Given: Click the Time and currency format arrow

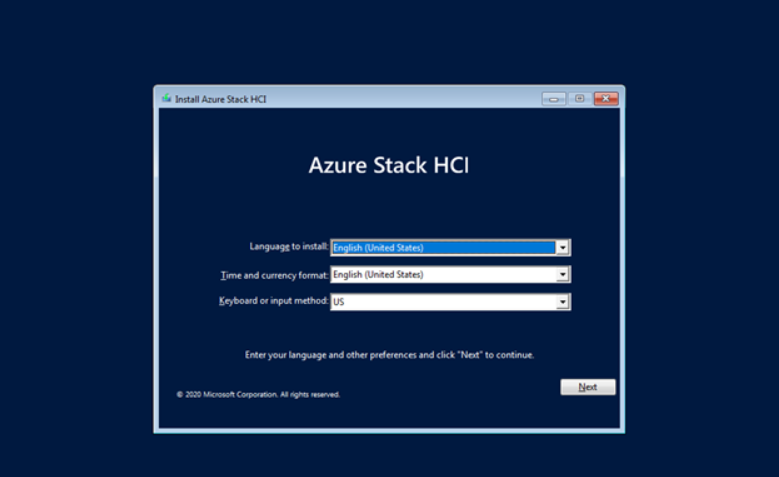Looking at the screenshot, I should pos(562,274).
